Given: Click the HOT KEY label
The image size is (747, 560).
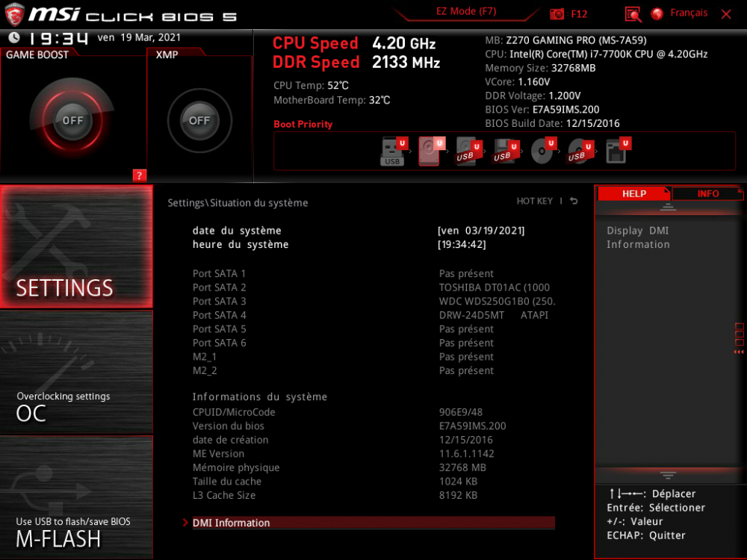Looking at the screenshot, I should click(x=535, y=201).
